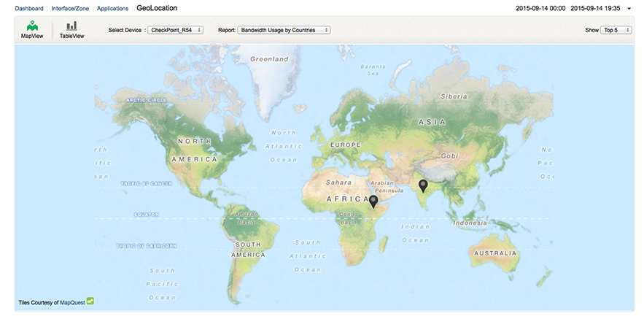Open TableView bar chart icon
This screenshot has width=644, height=319.
pos(72,26)
